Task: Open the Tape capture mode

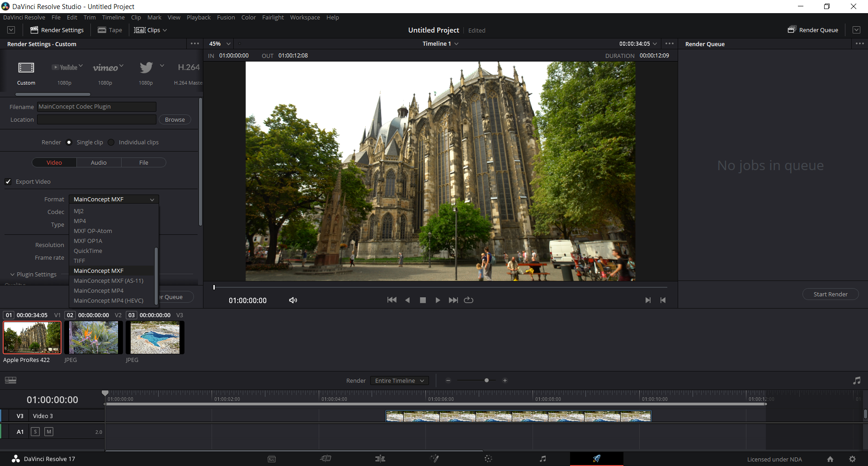Action: [x=109, y=30]
